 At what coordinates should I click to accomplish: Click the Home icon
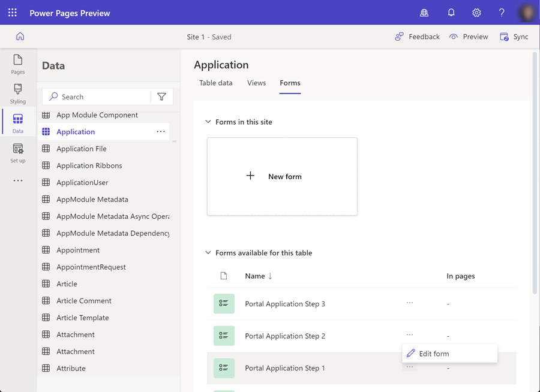pos(20,37)
